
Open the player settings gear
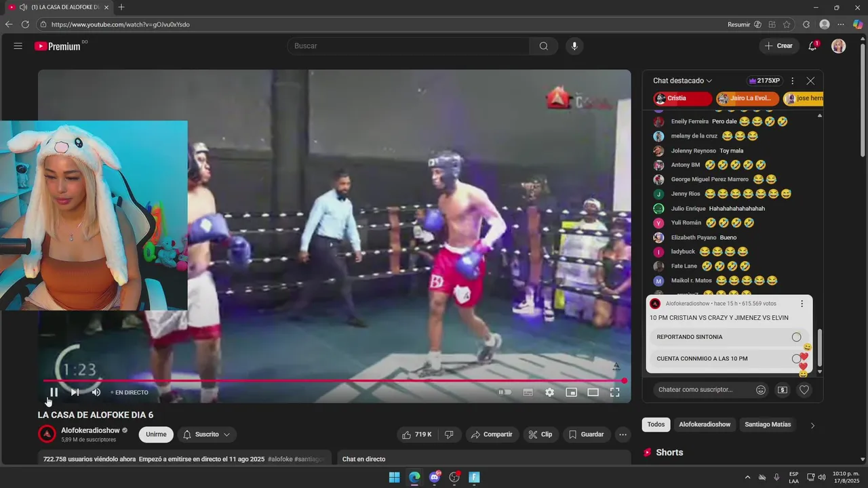click(550, 392)
